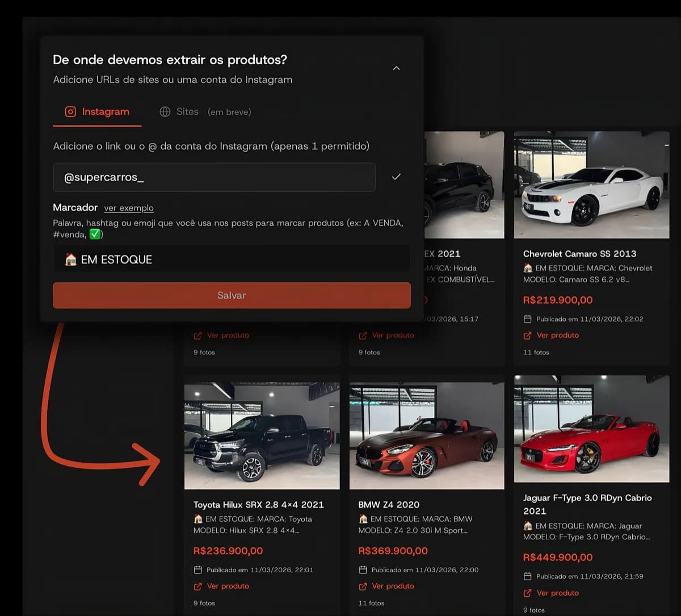Screen dimensions: 681x616
Task: Click the globe icon beside Sites
Action: [165, 112]
